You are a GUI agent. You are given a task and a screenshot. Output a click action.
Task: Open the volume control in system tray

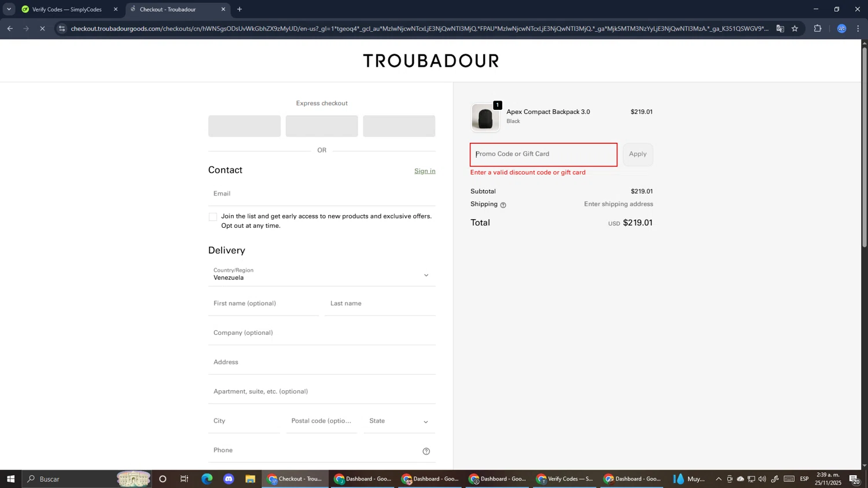click(x=762, y=479)
